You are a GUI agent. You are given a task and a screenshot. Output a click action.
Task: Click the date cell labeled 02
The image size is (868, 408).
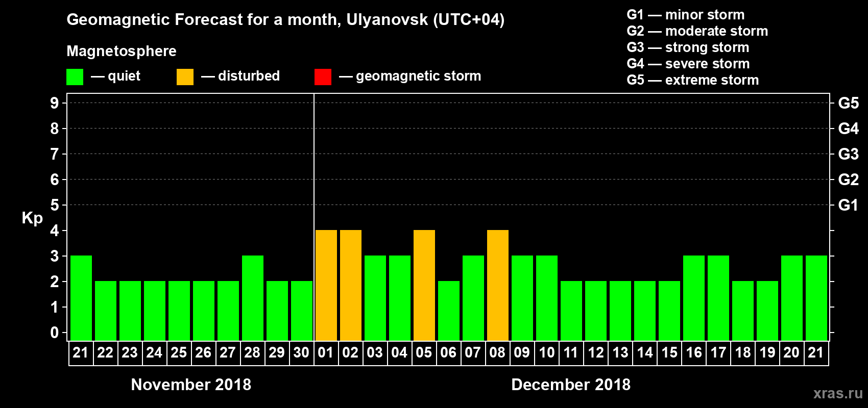click(351, 353)
